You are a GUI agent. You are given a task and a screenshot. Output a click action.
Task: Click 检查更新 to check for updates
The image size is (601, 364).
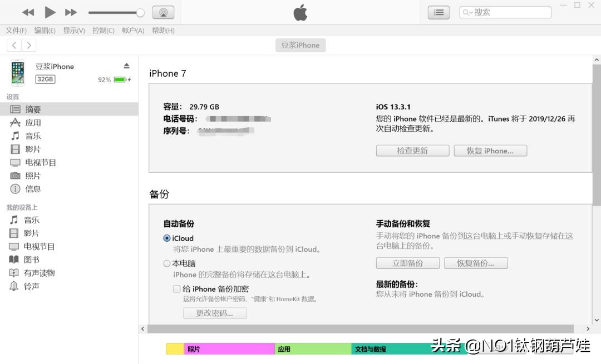tap(412, 150)
